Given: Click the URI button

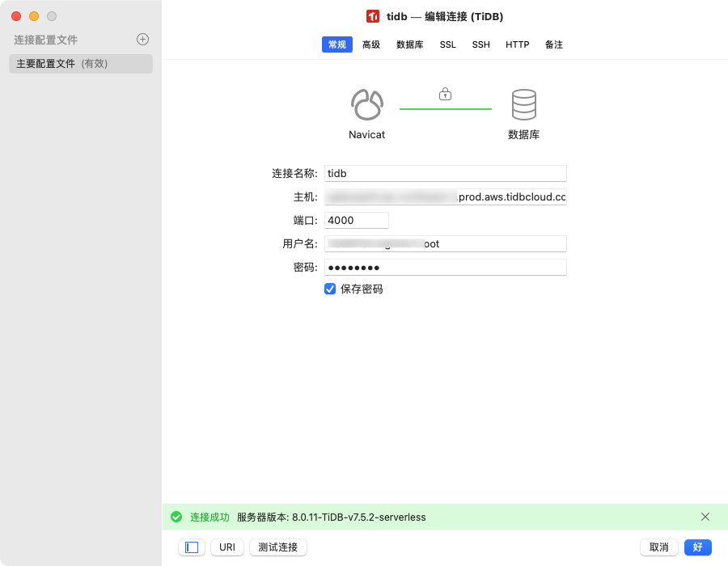Looking at the screenshot, I should pos(227,547).
